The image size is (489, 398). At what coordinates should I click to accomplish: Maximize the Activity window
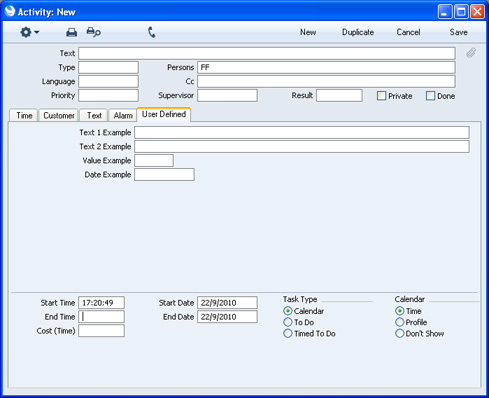click(x=461, y=12)
